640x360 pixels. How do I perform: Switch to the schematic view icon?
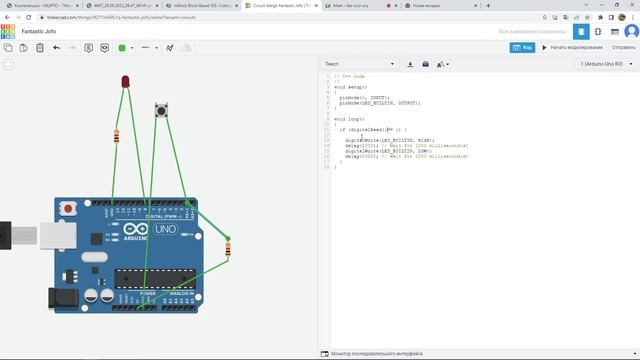(x=598, y=31)
